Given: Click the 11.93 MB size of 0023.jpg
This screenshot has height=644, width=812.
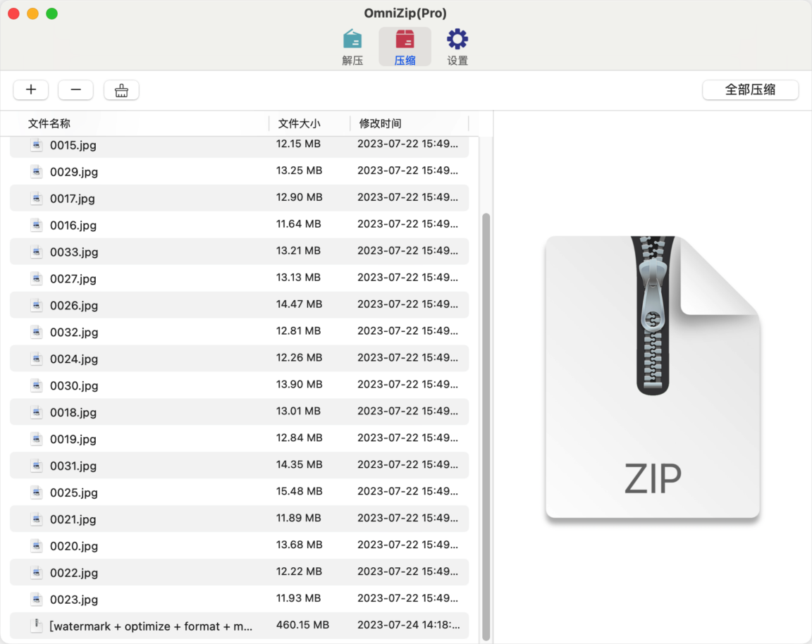Looking at the screenshot, I should coord(298,598).
